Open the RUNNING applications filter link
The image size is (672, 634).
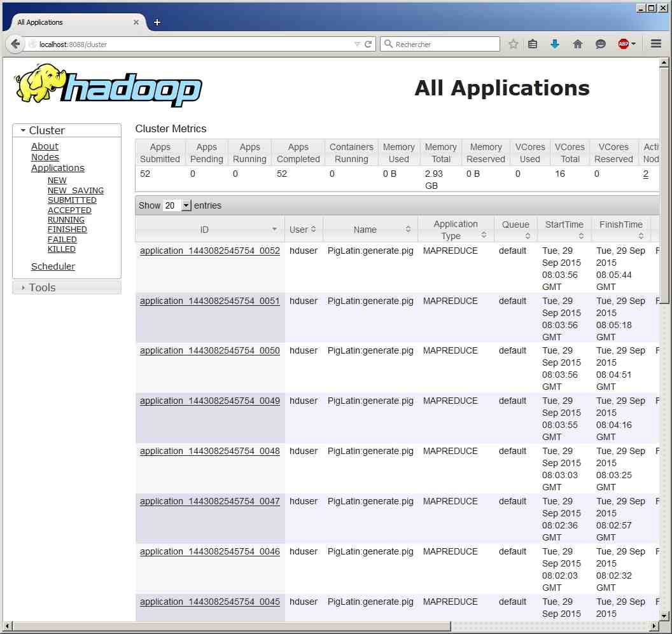click(x=66, y=220)
